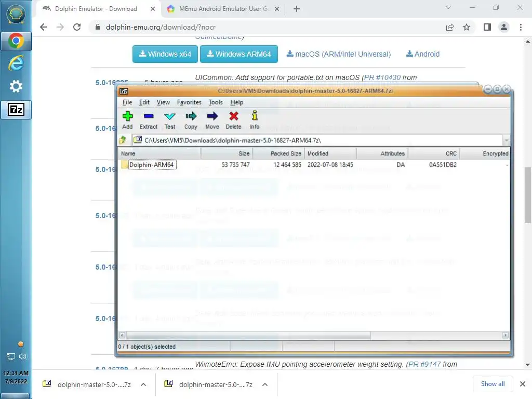Open the first dolphin-master 7z download
532x399 pixels.
coord(94,384)
